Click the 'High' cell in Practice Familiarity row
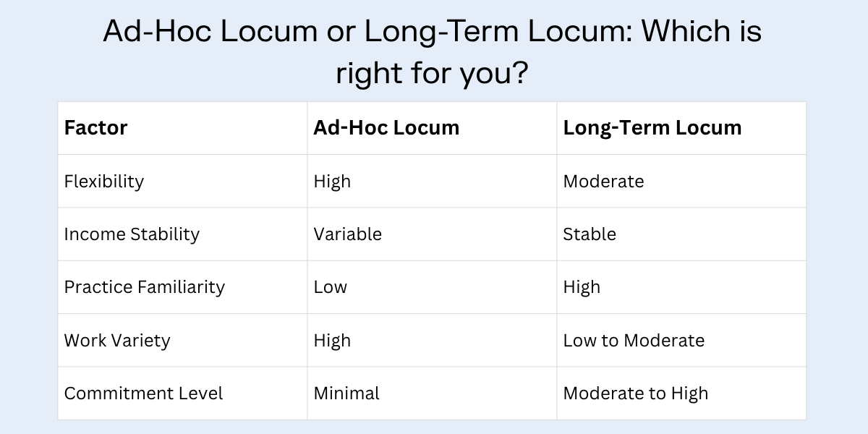 582,287
